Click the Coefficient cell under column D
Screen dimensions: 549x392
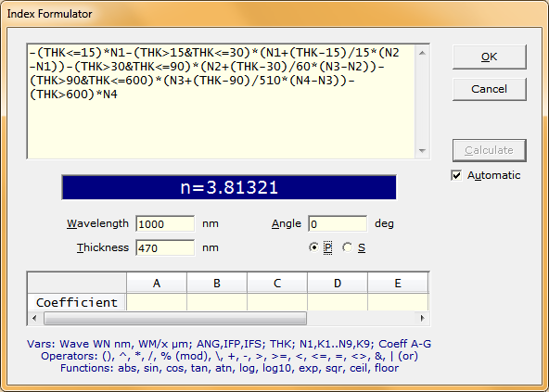point(338,302)
